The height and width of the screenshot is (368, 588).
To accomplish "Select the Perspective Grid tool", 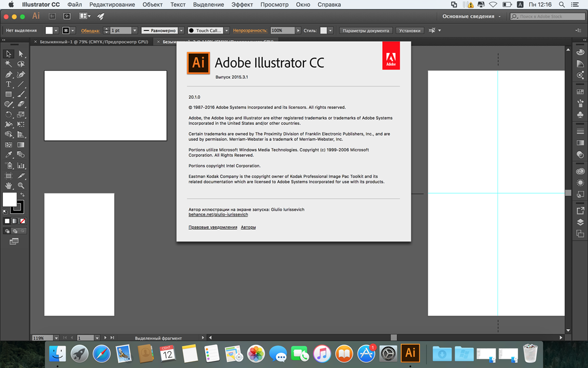I will point(21,134).
